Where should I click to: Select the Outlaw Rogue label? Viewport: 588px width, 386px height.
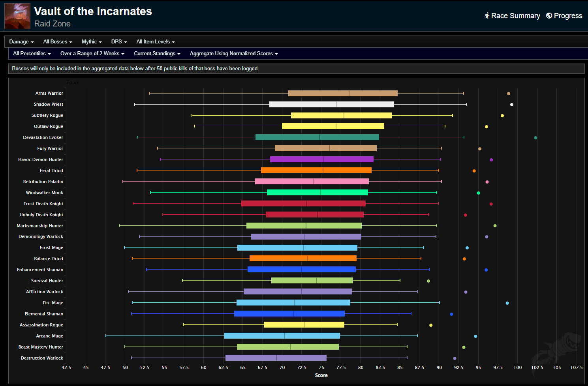49,126
